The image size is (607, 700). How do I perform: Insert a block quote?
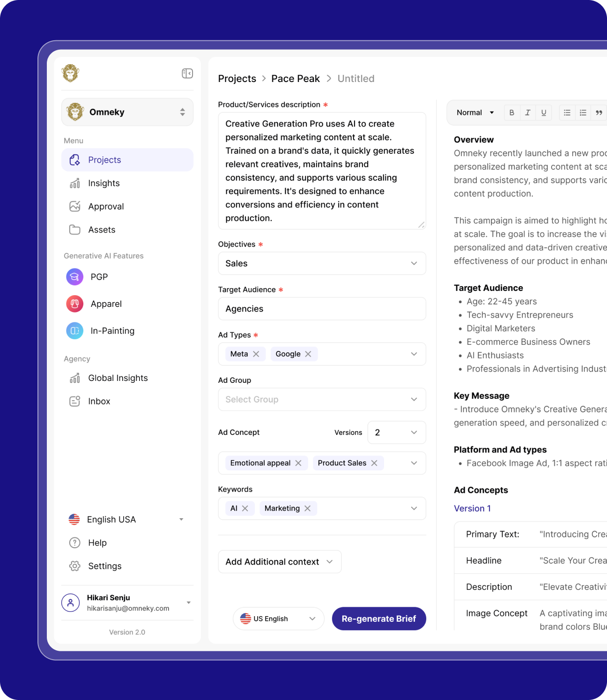[x=599, y=112]
